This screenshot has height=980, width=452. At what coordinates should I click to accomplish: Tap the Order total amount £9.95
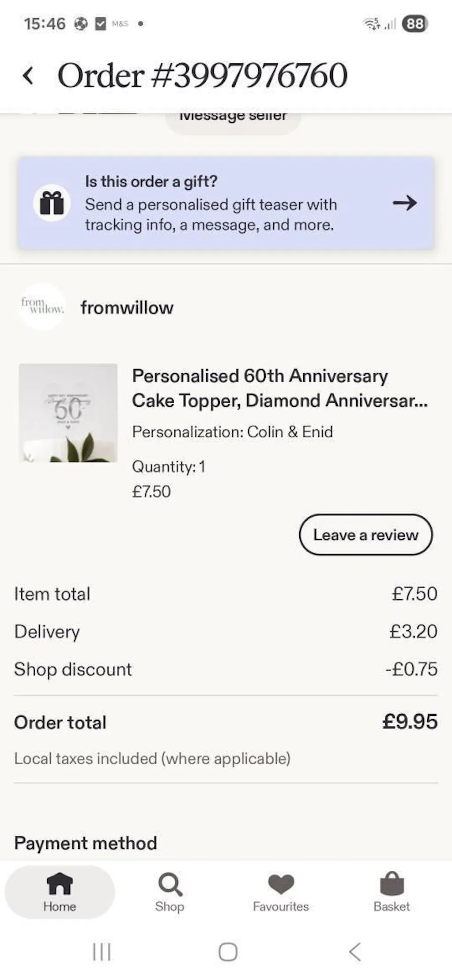coord(410,722)
